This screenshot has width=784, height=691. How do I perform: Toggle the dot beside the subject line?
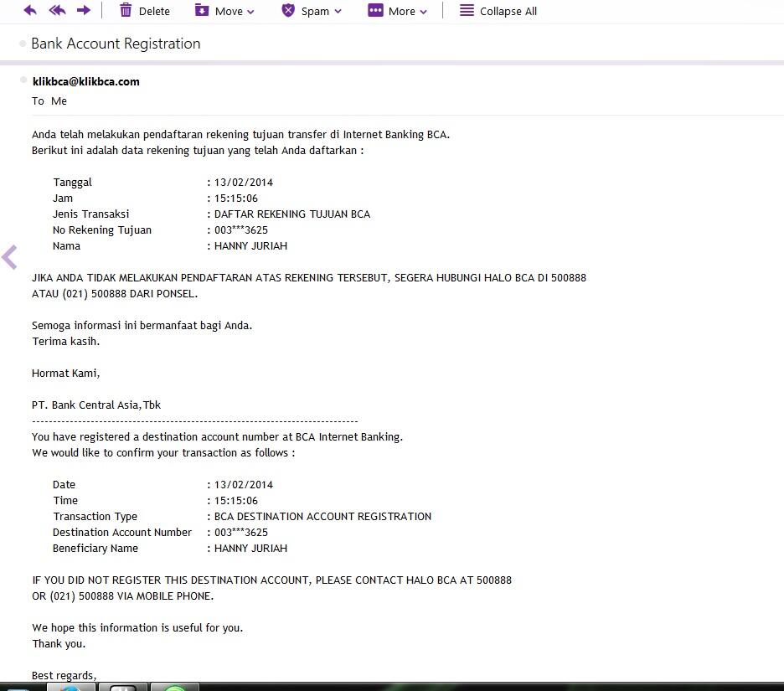pos(23,44)
